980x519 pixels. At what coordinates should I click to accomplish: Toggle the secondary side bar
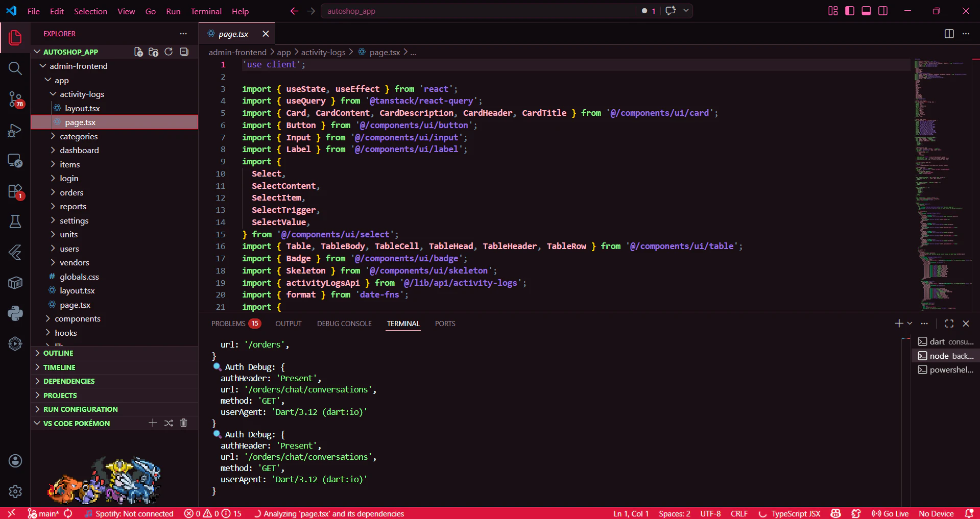click(x=883, y=11)
